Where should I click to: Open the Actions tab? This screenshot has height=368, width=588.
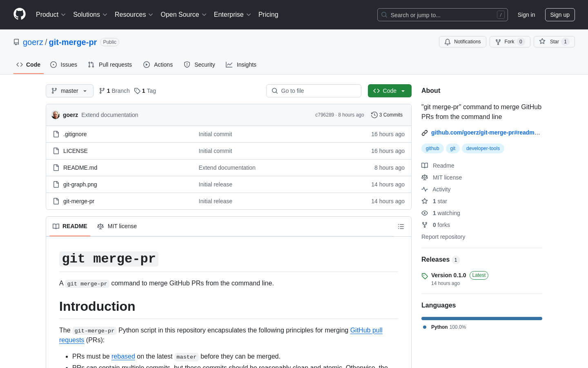[158, 65]
